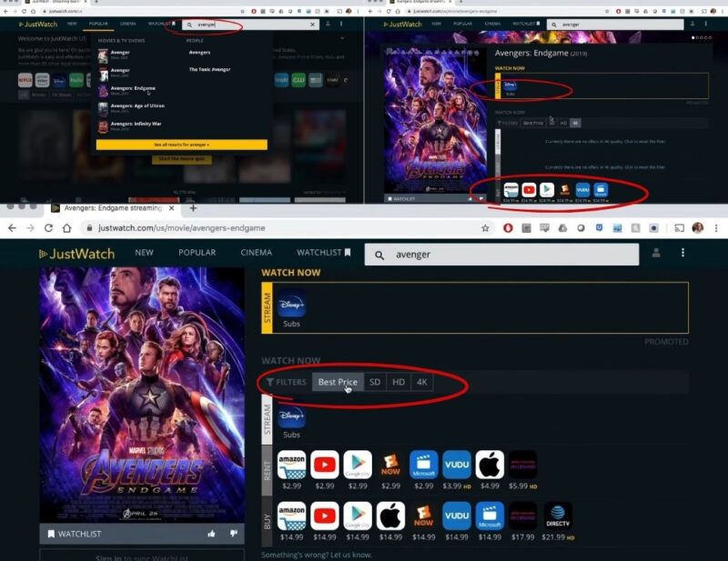Buy on DIRECTV for $21.99 HD
The width and height of the screenshot is (728, 561).
(558, 516)
